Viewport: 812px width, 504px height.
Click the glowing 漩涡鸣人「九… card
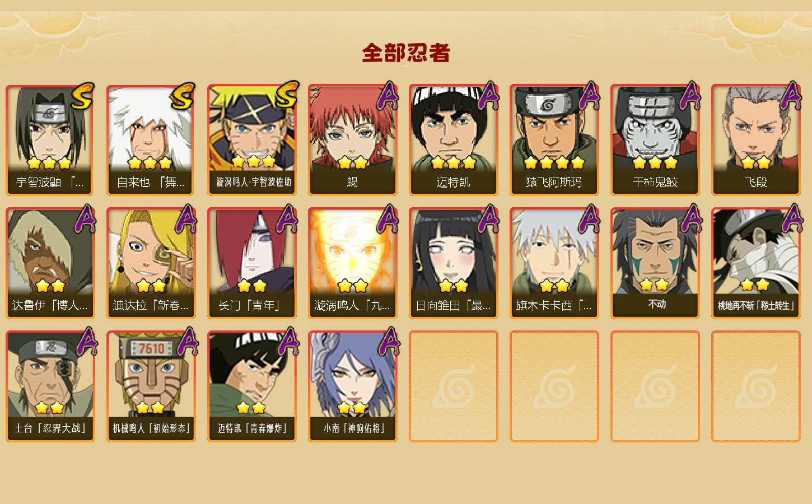coord(353,263)
